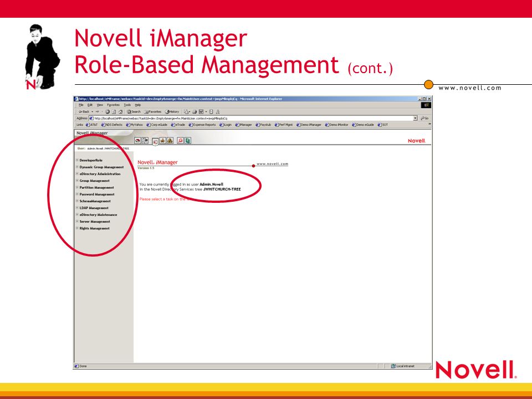Expand the Password Management role
Image resolution: width=532 pixels, height=399 pixels.
tap(77, 194)
